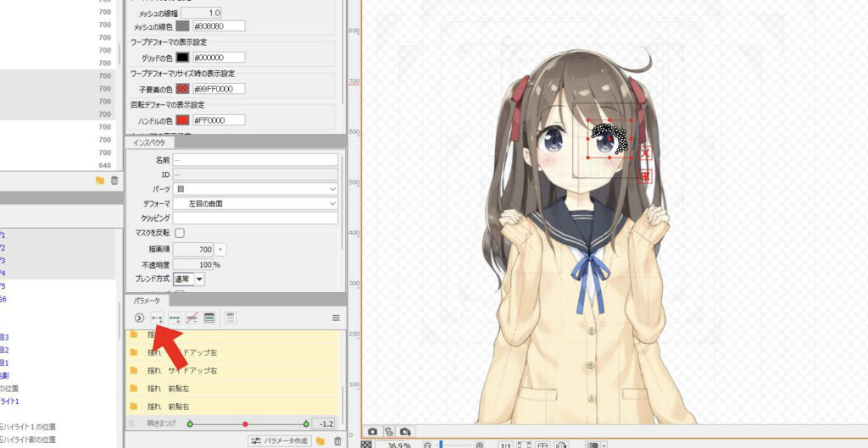Click the 描画順 stepper button

tap(220, 250)
